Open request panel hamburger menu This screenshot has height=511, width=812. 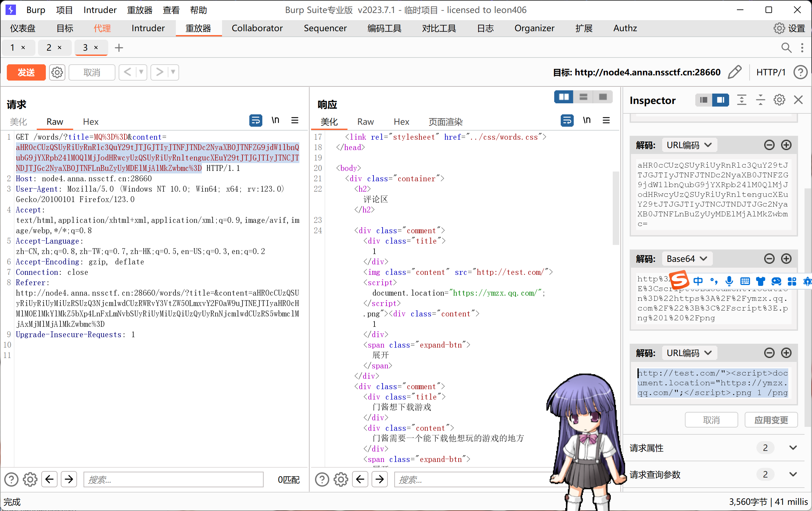pos(295,120)
